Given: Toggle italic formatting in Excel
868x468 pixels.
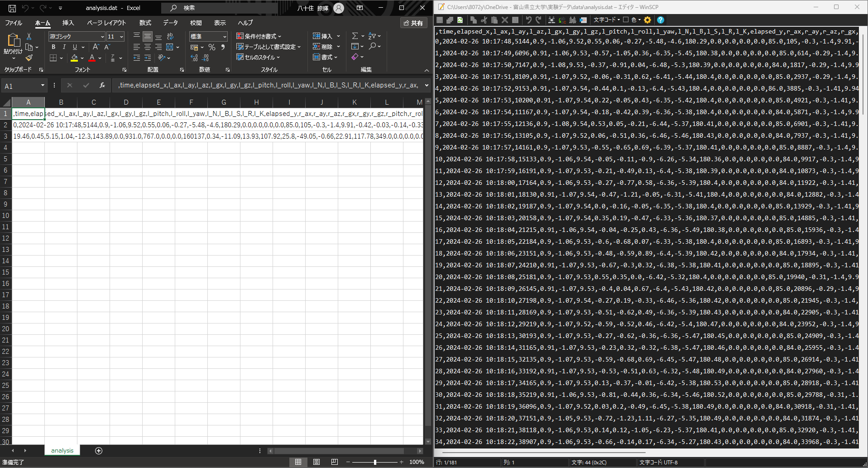Looking at the screenshot, I should click(64, 47).
